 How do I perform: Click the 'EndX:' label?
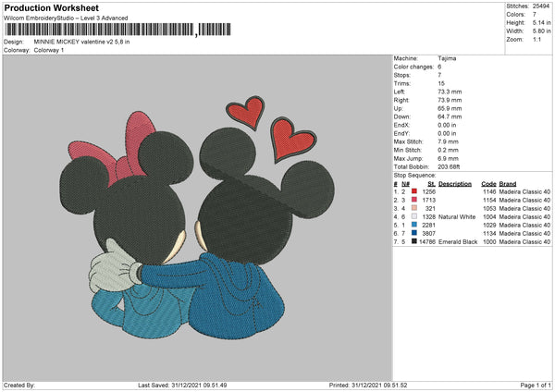click(401, 125)
